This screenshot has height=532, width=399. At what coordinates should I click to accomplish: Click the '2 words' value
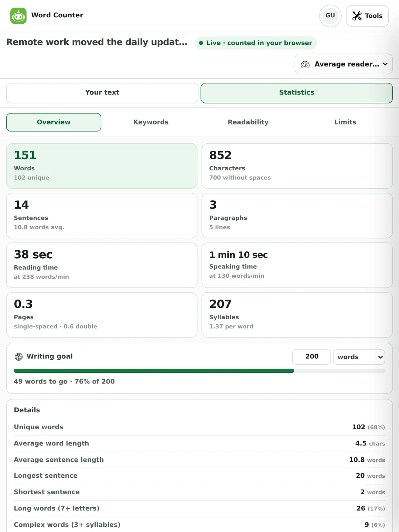click(x=373, y=492)
